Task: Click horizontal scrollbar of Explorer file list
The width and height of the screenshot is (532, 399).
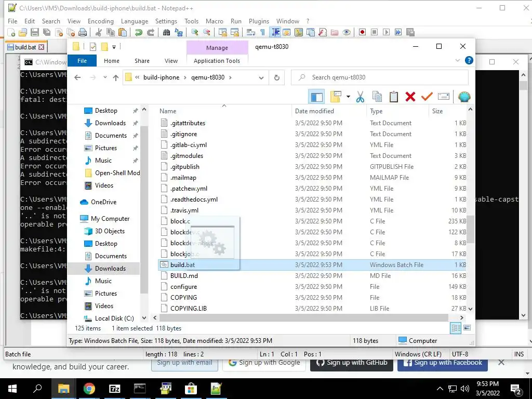Action: (x=303, y=317)
